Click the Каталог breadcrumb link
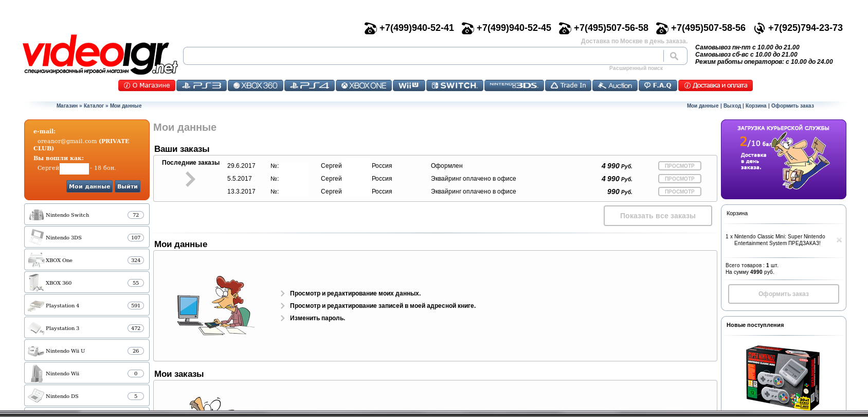The image size is (868, 417). coord(94,106)
